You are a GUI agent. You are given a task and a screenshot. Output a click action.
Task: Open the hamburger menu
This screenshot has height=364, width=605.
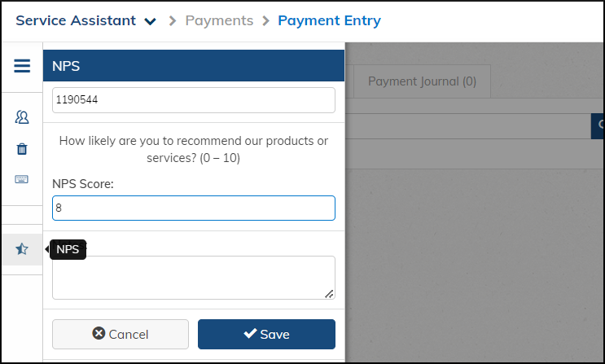coord(22,66)
